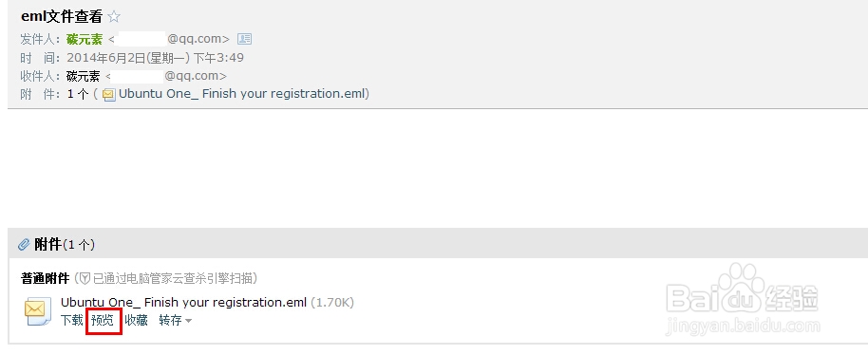Download the attachment via 下载
868x355 pixels.
click(71, 320)
